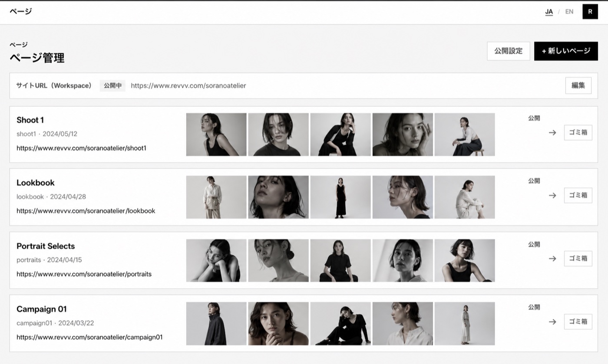Screen dimensions: 608x364
Task: Open second thumbnail in Portrait Selects row
Action: 278,260
